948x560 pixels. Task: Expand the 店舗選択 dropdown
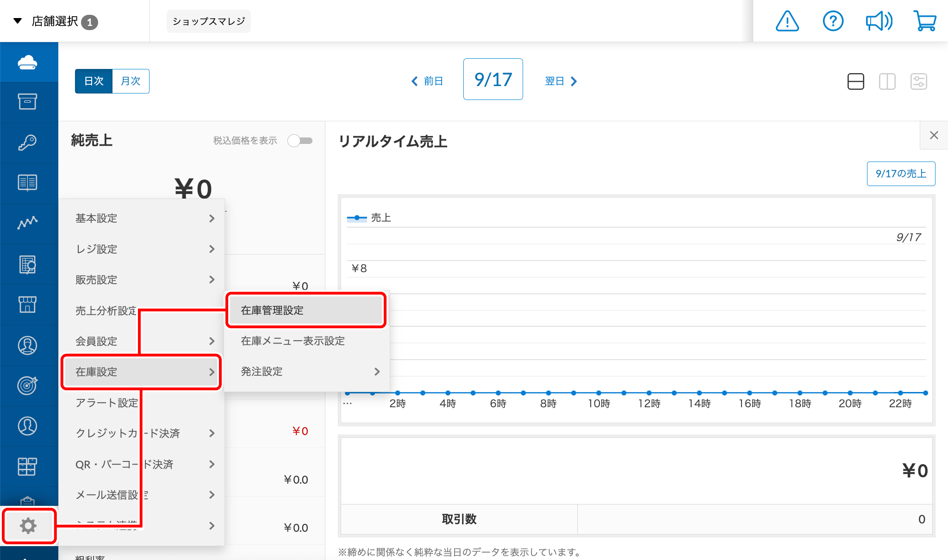point(56,21)
